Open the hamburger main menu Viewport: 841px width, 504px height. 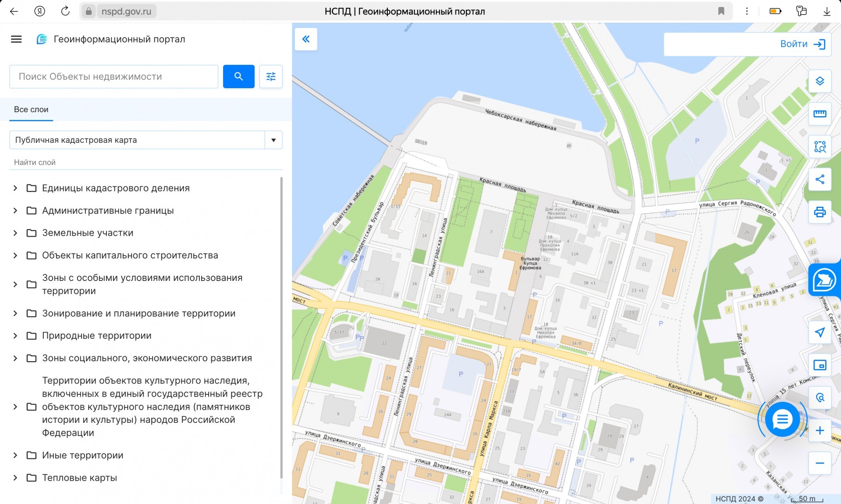(x=16, y=39)
